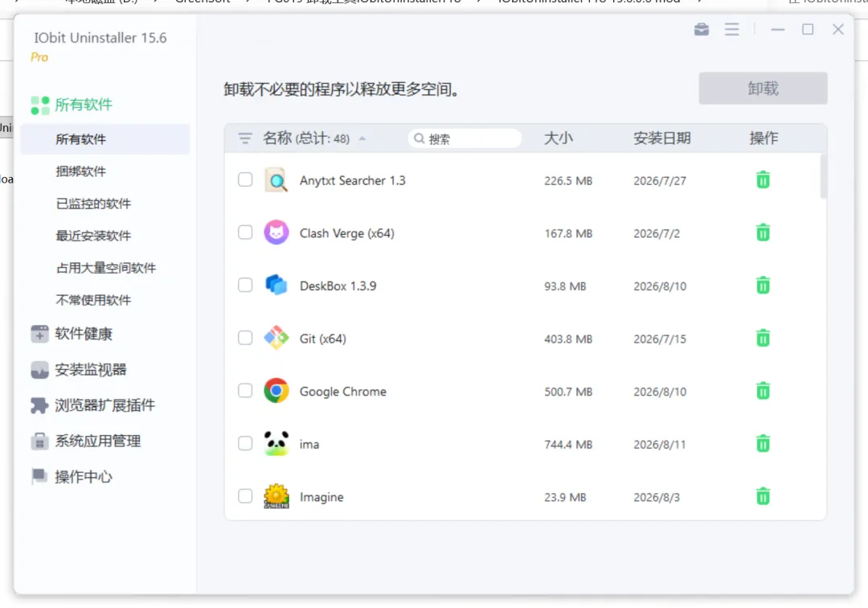Tick the checkbox for Clash Verge (x64)

pyautogui.click(x=245, y=232)
